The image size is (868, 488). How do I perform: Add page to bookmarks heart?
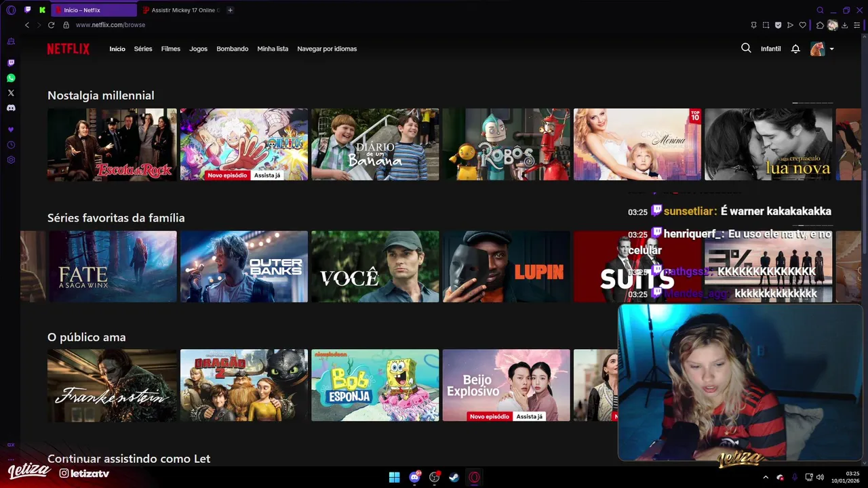[x=802, y=25]
